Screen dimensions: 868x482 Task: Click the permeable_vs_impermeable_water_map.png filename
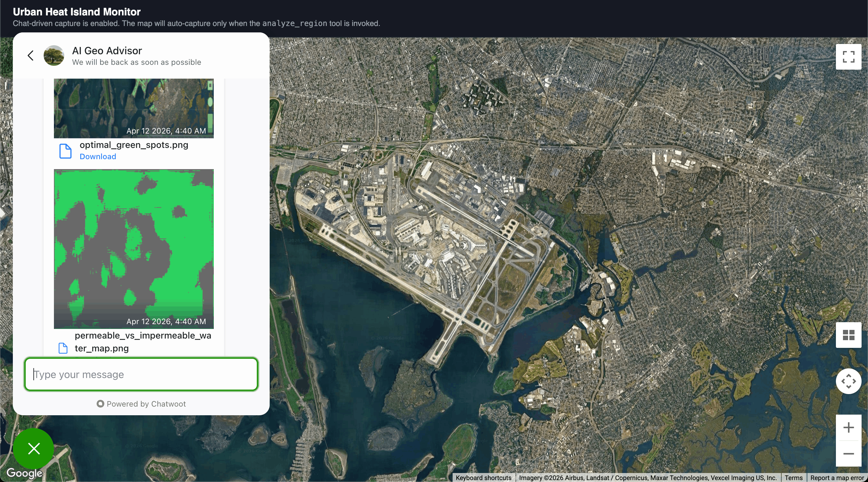(x=143, y=341)
